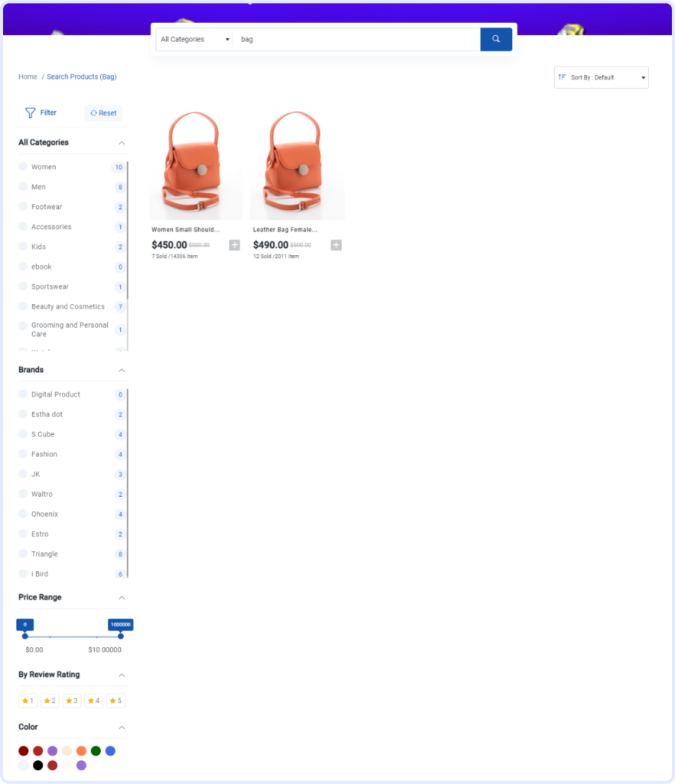Click the brands list scrollbar
This screenshot has height=784, width=675.
[127, 483]
